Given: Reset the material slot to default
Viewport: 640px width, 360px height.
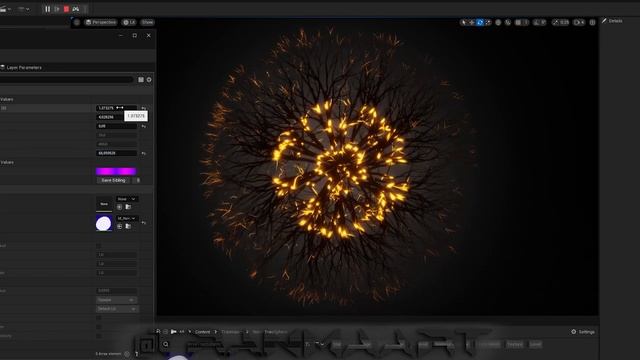Looking at the screenshot, I should click(144, 223).
